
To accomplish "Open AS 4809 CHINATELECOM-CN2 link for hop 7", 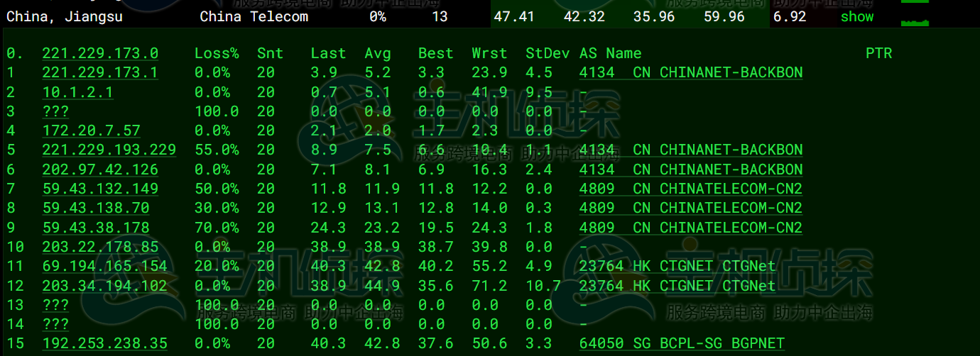I will tap(691, 189).
